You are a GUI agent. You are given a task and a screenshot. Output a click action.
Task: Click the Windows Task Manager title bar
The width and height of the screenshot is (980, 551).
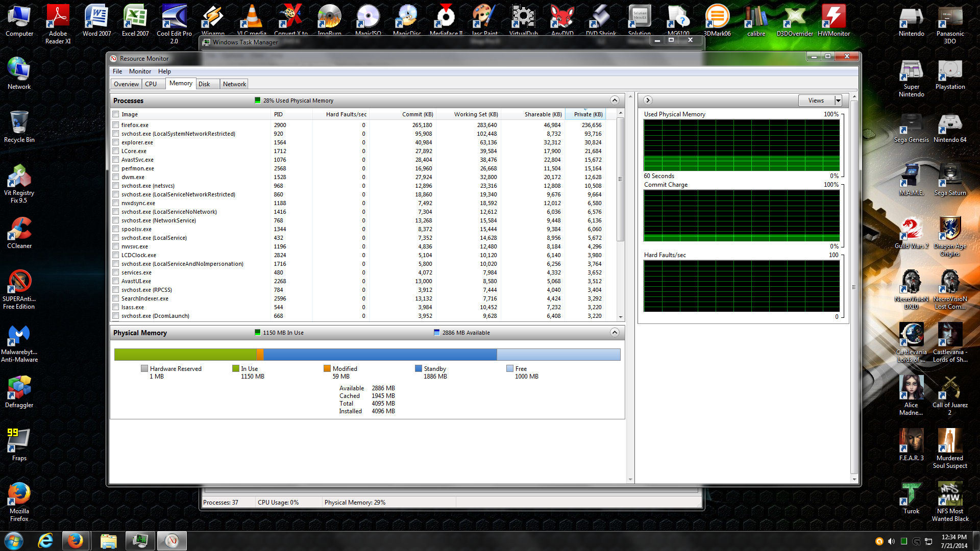[424, 42]
